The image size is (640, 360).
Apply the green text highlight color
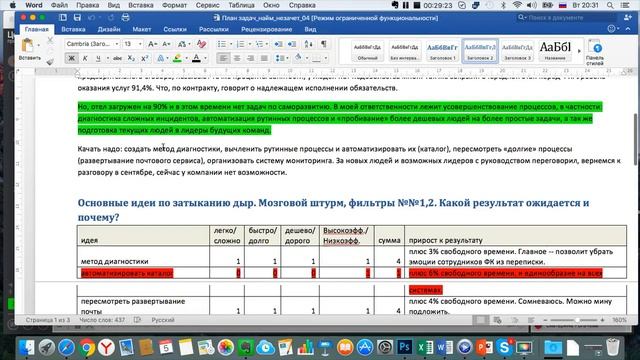(177, 58)
